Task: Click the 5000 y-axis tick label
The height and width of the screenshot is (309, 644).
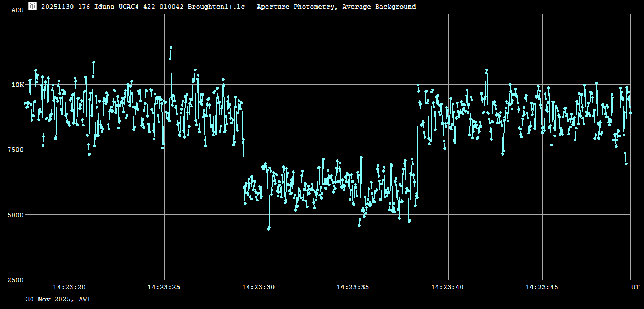Action: [x=15, y=215]
